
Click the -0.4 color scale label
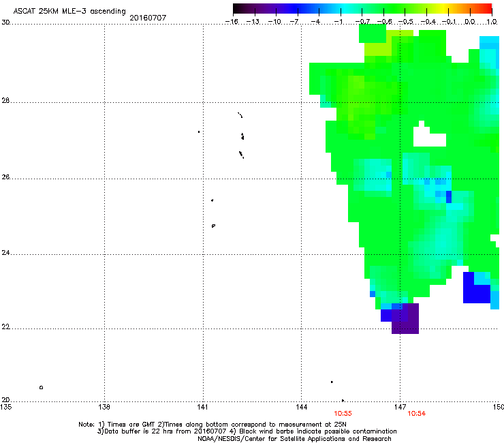(428, 22)
